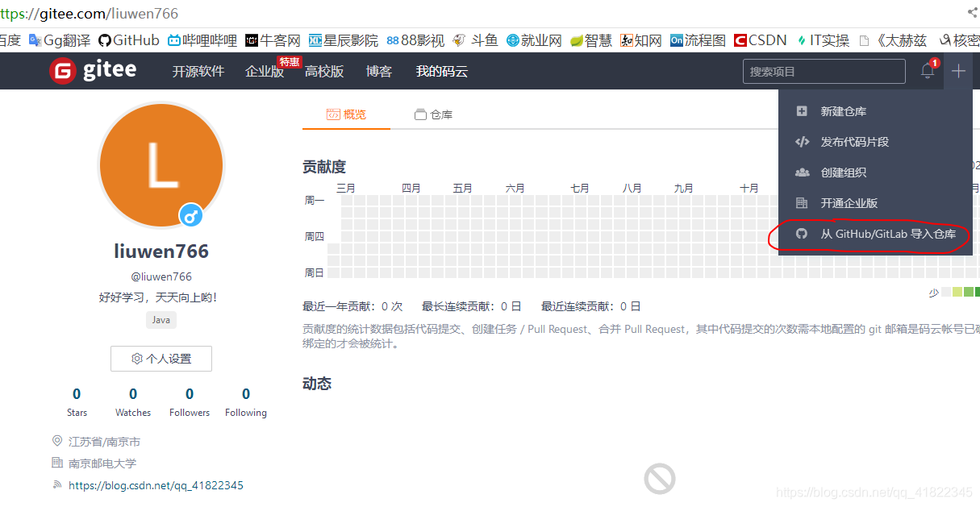
Task: Open 智慧 bookmark
Action: click(591, 40)
